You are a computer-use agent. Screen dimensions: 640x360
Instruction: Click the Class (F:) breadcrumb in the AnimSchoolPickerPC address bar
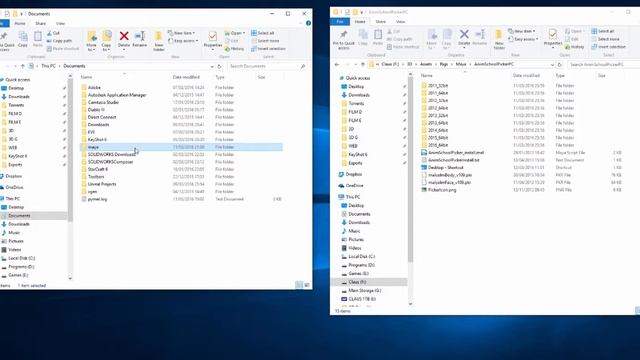tap(390, 64)
